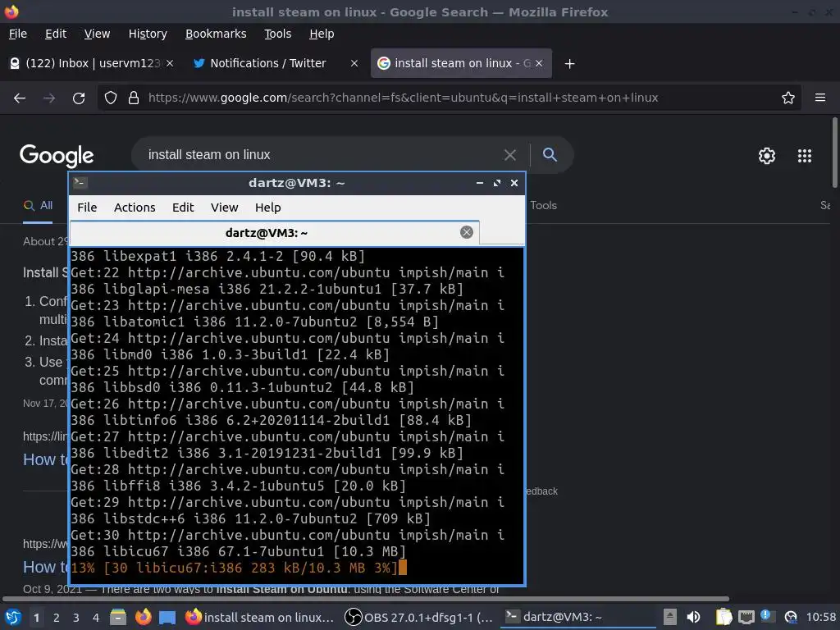Click the terminal window title icon
Viewport: 840px width, 630px height.
pyautogui.click(x=80, y=183)
